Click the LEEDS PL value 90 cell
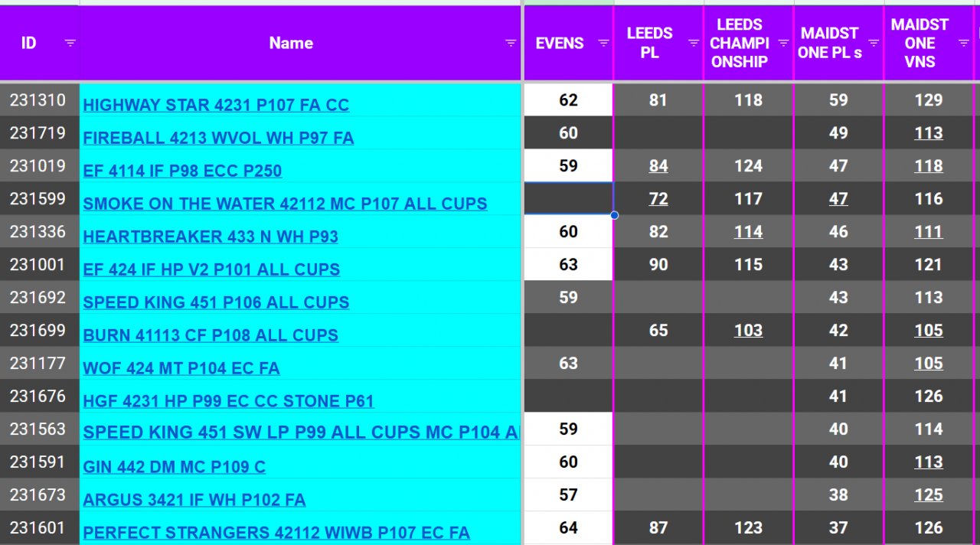This screenshot has width=980, height=545. click(x=658, y=265)
